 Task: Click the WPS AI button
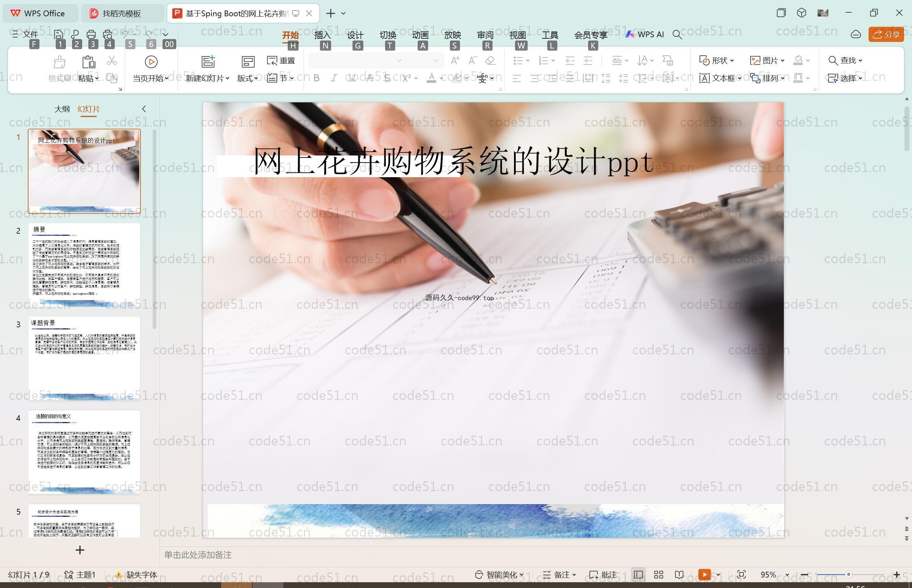[x=645, y=34]
